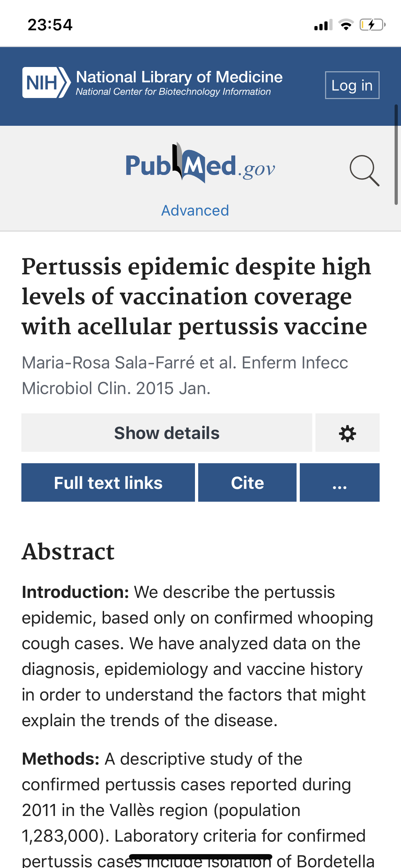Screen dimensions: 401x868
Task: Tap the Abstract section heading
Action: click(x=68, y=552)
